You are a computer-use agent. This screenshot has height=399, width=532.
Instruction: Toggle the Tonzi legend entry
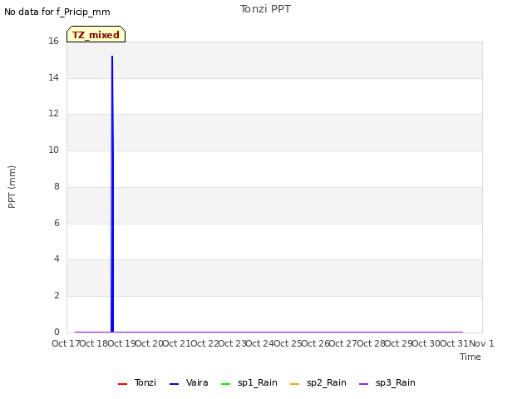[136, 383]
